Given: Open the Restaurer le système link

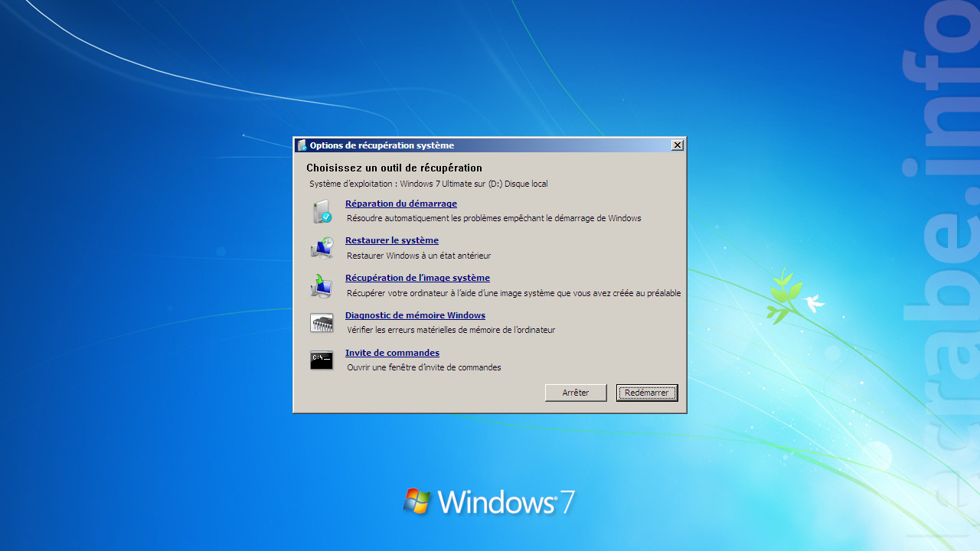Looking at the screenshot, I should (392, 240).
